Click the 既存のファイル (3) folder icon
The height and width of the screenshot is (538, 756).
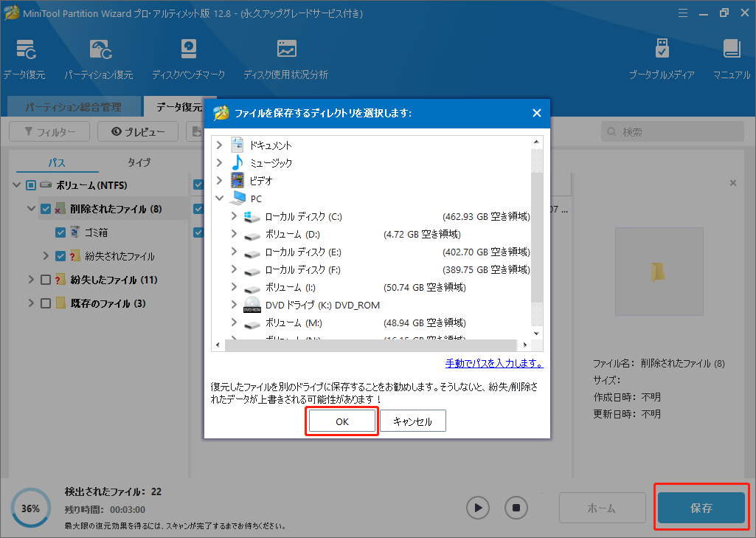(60, 303)
